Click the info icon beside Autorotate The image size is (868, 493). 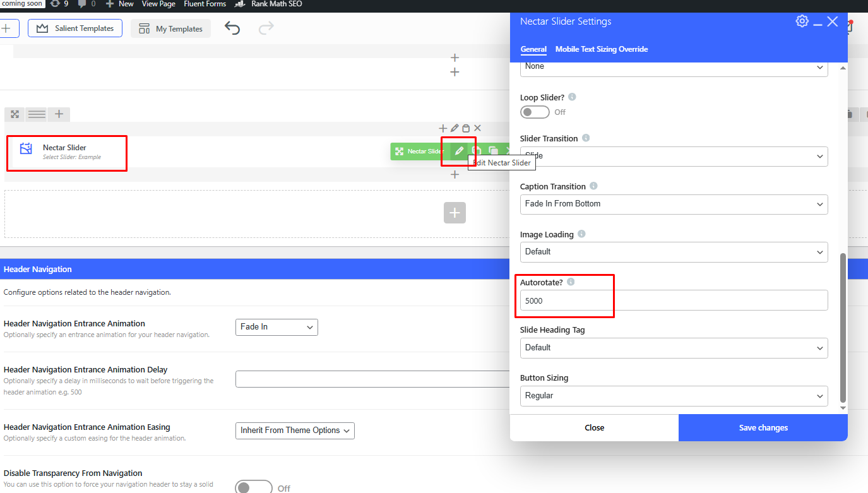pos(571,282)
